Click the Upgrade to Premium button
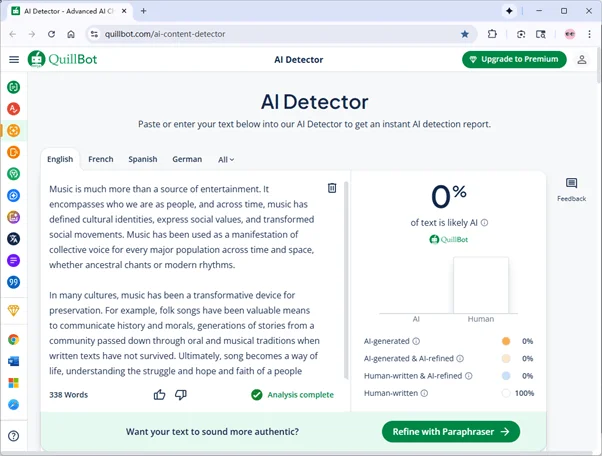602x456 pixels. coord(514,59)
